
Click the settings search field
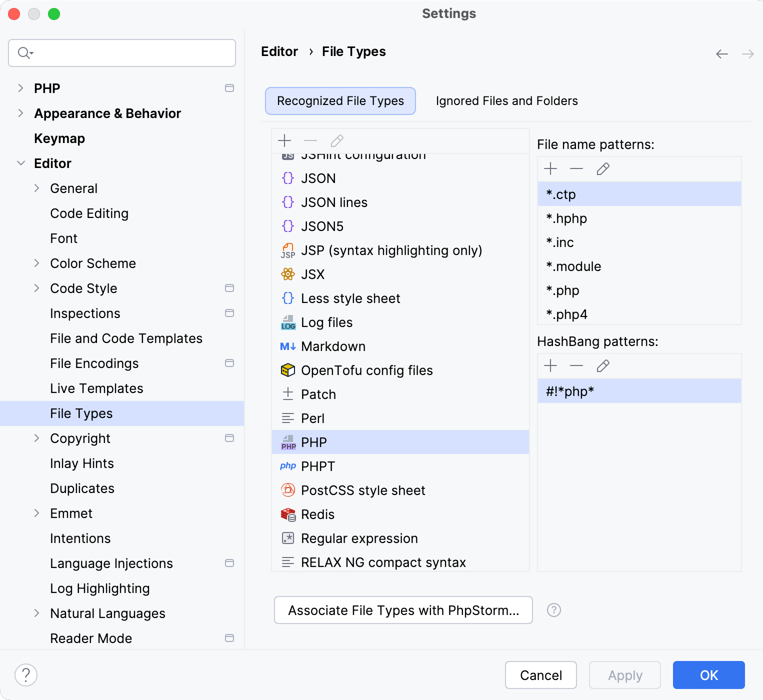pos(121,52)
